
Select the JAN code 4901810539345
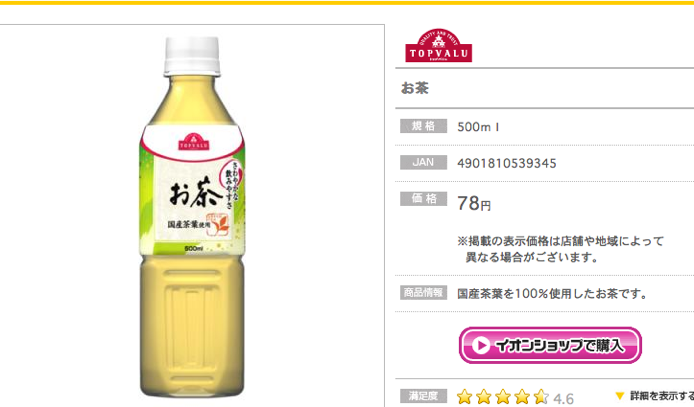[x=506, y=163]
